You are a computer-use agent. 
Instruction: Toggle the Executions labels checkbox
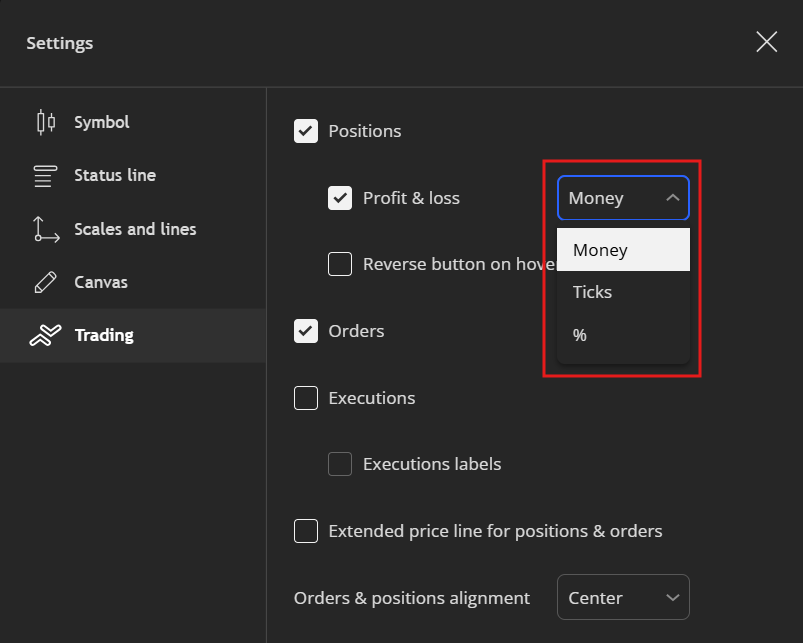(x=340, y=464)
